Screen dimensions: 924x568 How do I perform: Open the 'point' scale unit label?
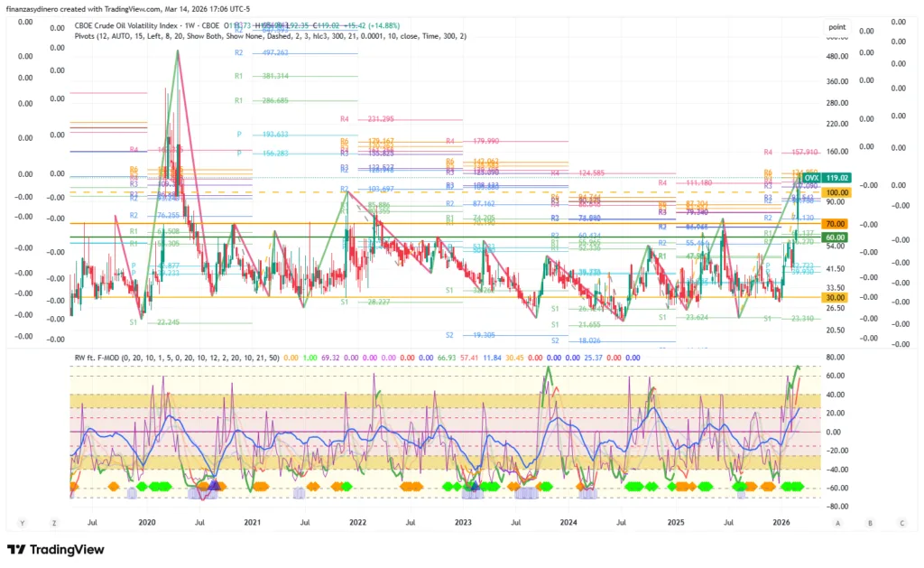click(x=836, y=28)
